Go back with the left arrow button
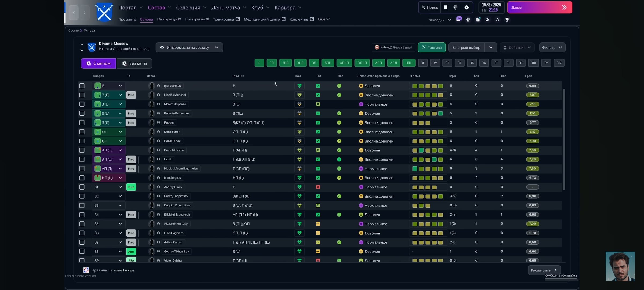The image size is (644, 290). [x=74, y=12]
